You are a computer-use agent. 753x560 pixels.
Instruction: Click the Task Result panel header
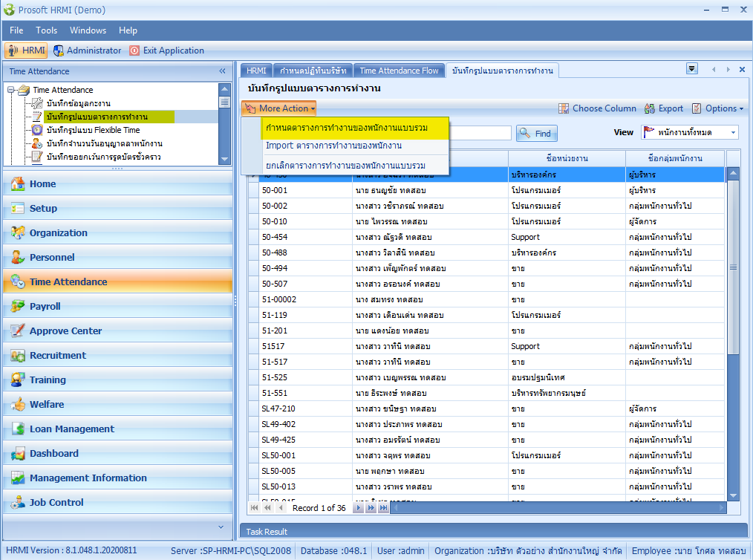(494, 531)
